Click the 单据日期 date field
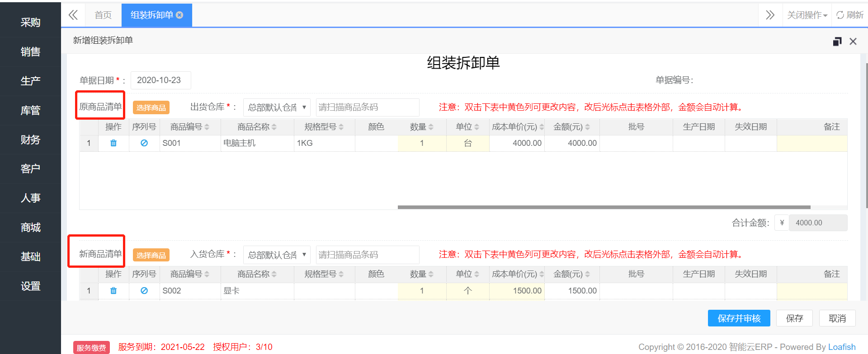This screenshot has height=354, width=868. tap(160, 80)
